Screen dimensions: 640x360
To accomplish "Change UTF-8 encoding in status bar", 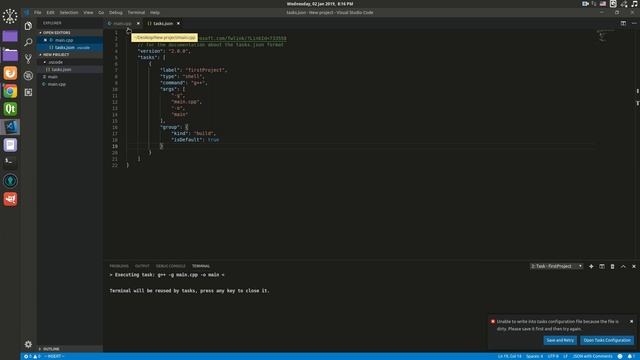I will [x=553, y=356].
